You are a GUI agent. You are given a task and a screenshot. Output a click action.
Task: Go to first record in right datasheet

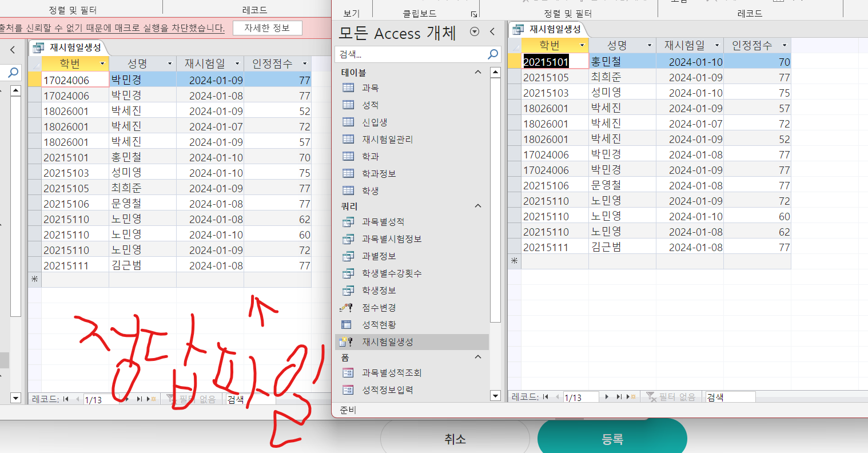pyautogui.click(x=546, y=397)
